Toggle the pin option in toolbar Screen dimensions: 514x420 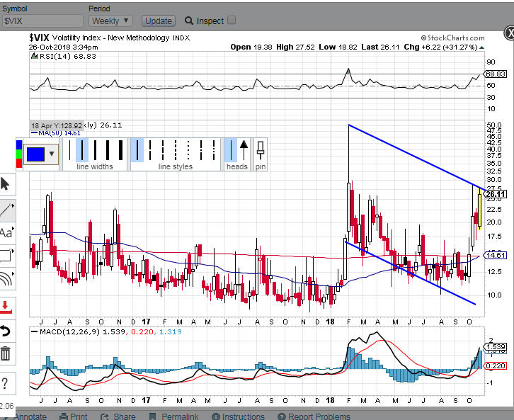click(261, 150)
